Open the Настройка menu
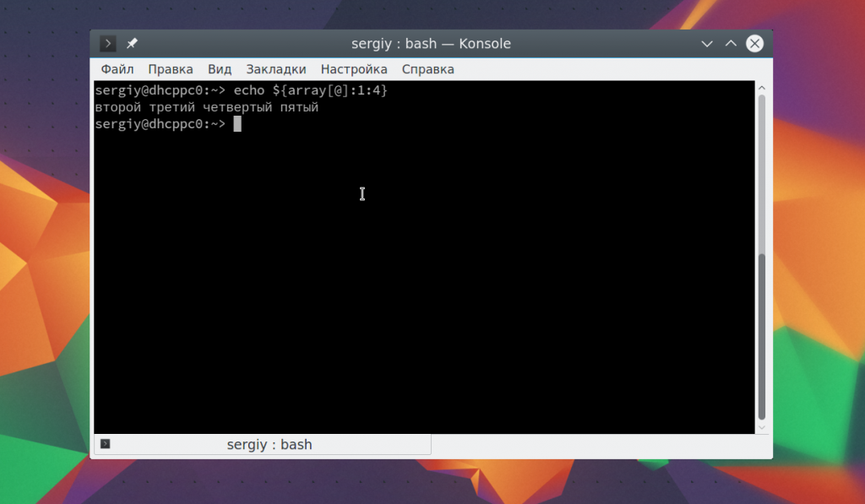 [354, 69]
